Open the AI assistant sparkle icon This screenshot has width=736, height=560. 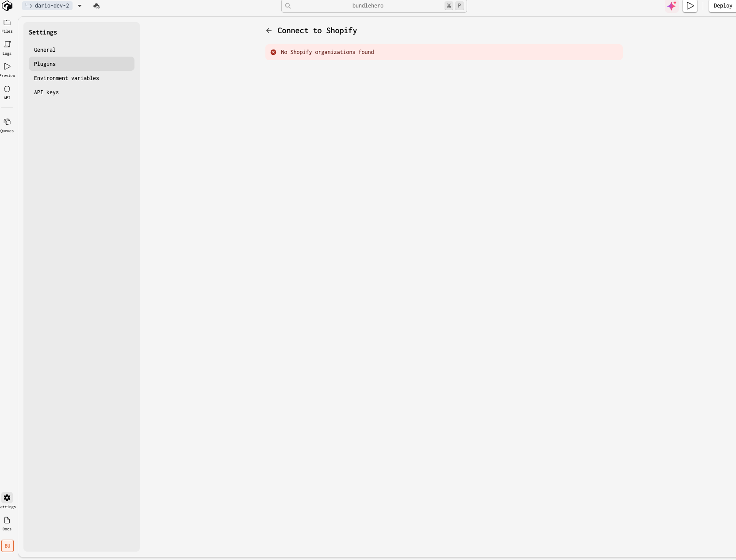(x=671, y=6)
